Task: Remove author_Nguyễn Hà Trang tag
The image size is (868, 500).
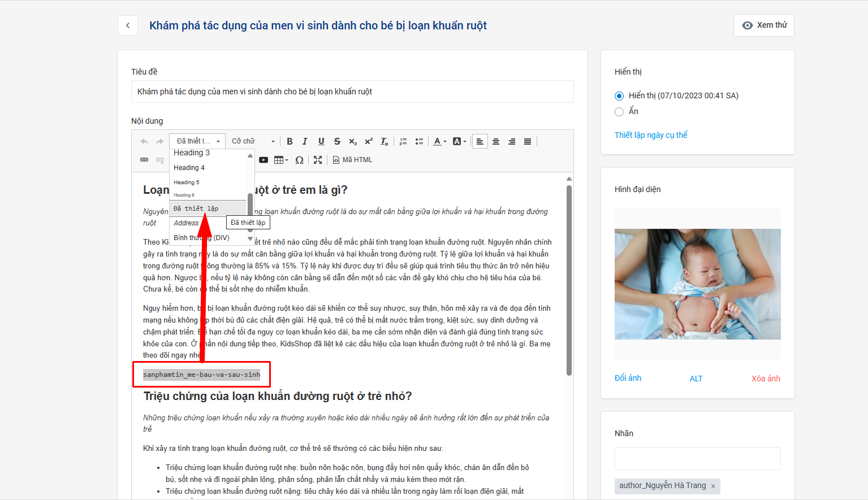Action: tap(713, 486)
